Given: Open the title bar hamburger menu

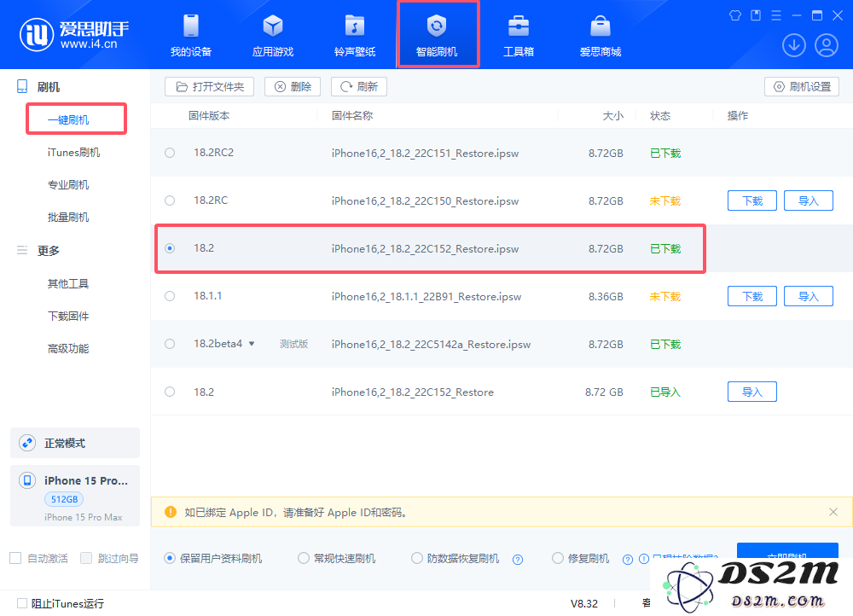Looking at the screenshot, I should (776, 15).
